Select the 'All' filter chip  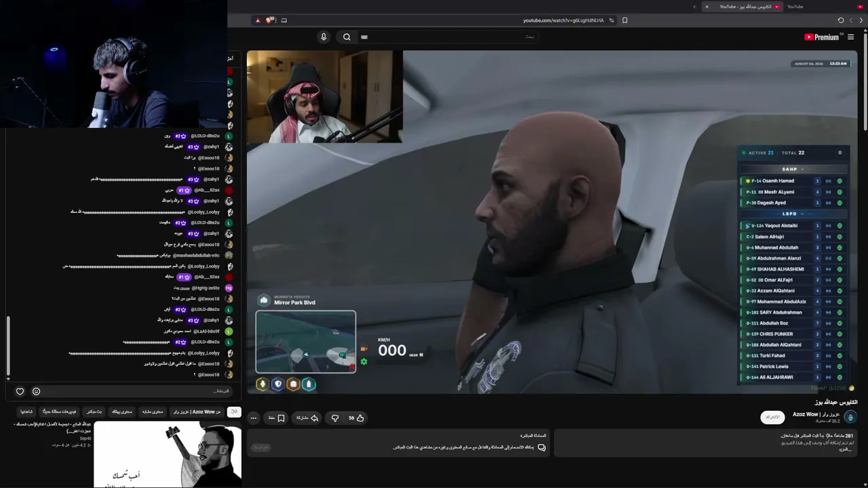234,411
